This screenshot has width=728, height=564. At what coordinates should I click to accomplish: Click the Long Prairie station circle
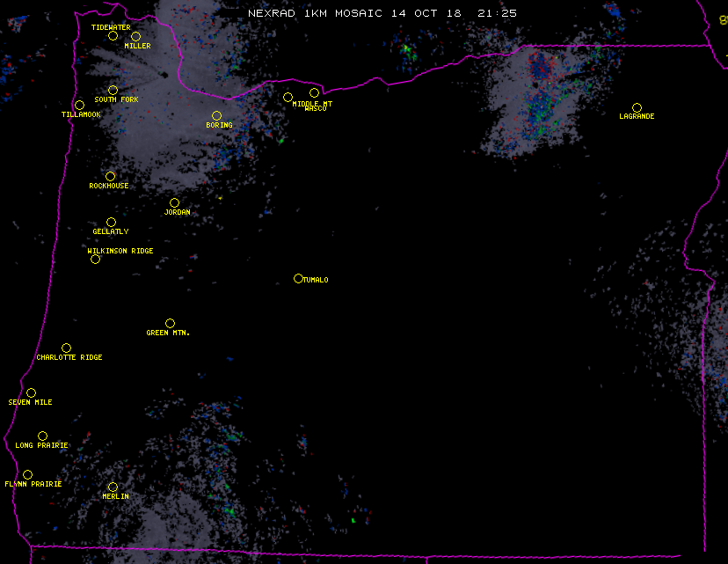(x=42, y=436)
